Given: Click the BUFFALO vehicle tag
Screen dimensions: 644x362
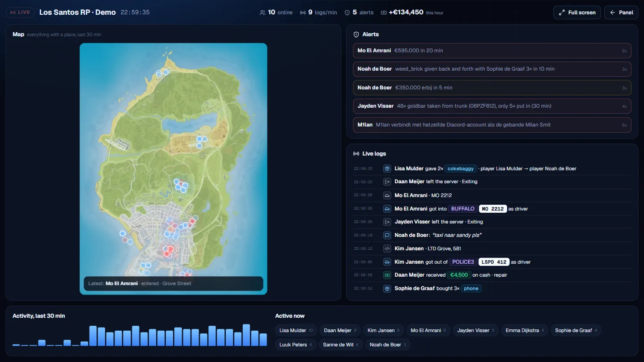Looking at the screenshot, I should point(462,209).
